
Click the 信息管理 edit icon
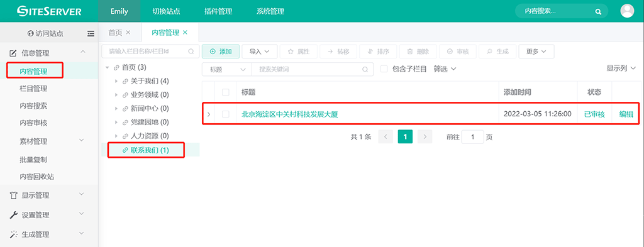coord(13,53)
